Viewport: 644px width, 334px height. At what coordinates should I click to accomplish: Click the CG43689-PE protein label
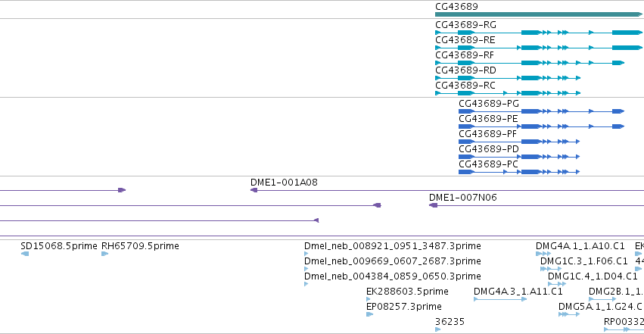(488, 119)
